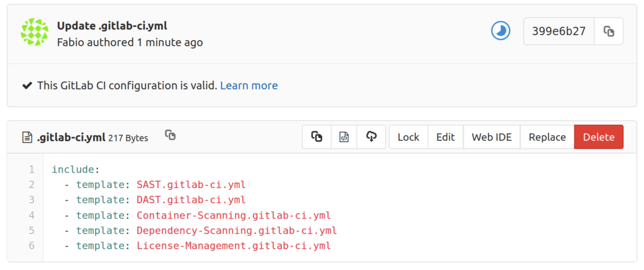Open the pipeline status badge
This screenshot has height=270, width=644.
point(501,31)
